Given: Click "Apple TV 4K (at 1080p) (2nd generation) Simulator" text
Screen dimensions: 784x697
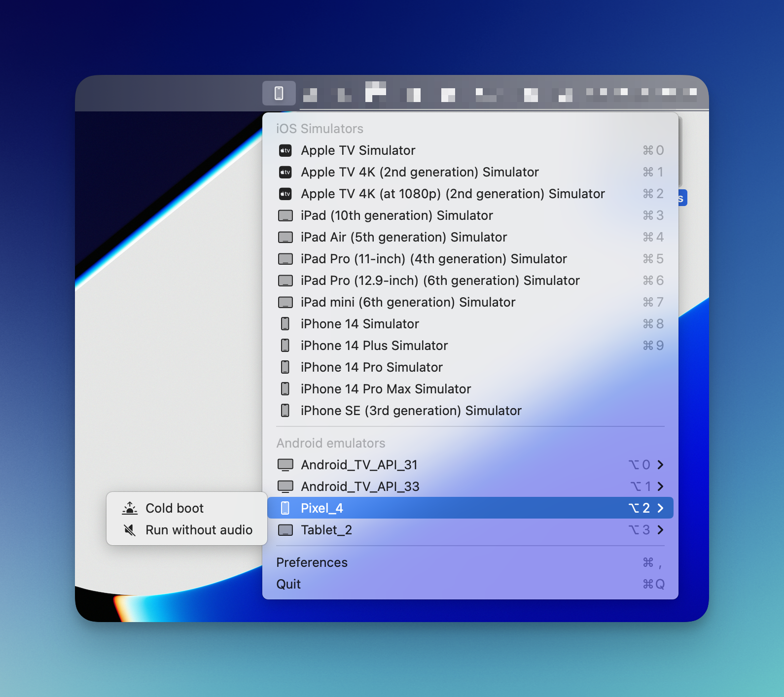Looking at the screenshot, I should click(x=453, y=194).
